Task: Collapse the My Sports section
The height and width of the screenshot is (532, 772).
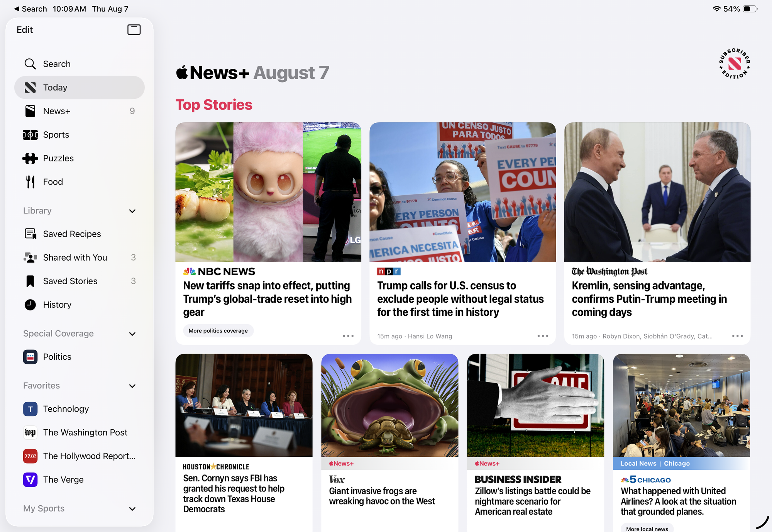Action: point(132,508)
